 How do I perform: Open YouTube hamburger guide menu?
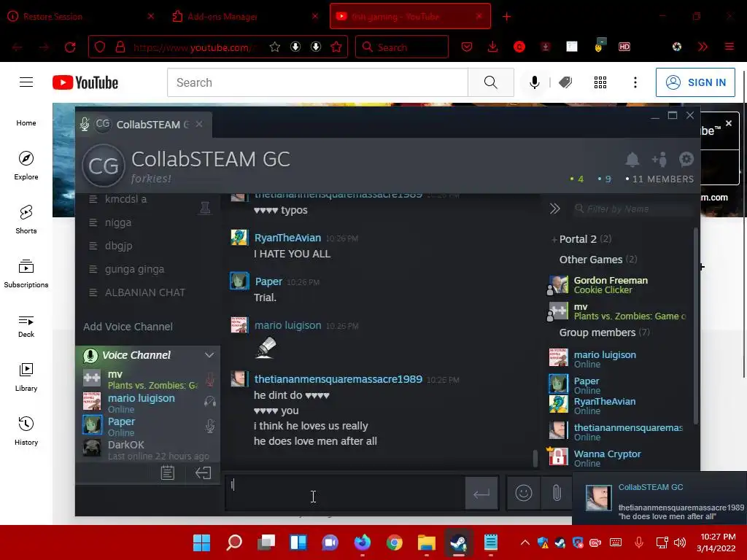(26, 82)
